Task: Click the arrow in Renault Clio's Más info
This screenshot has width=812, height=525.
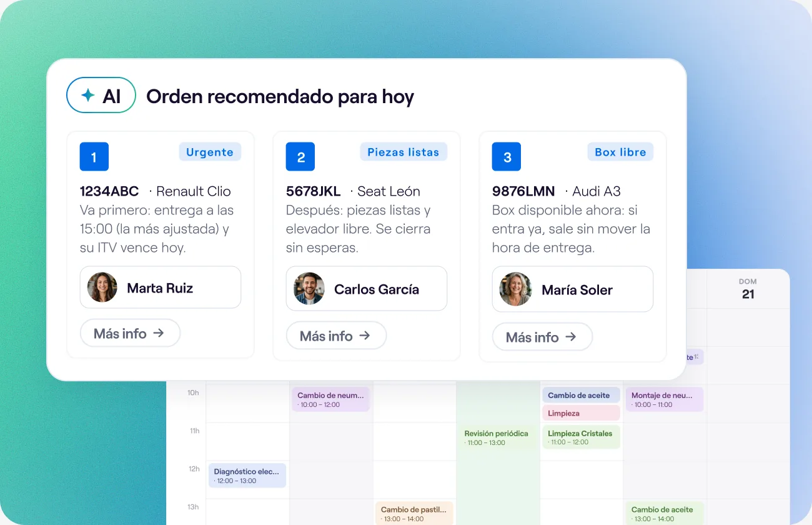Action: pyautogui.click(x=159, y=333)
